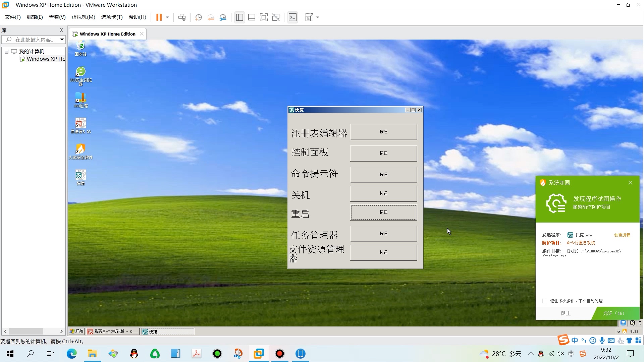Screen dimensions: 644x362
Task: Click the button next to 任务管理器
Action: 383,234
